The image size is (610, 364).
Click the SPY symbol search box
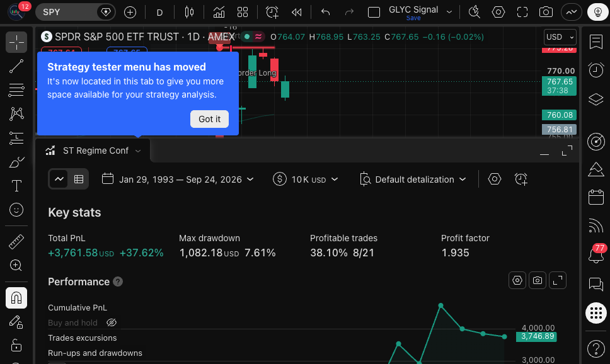tap(66, 12)
